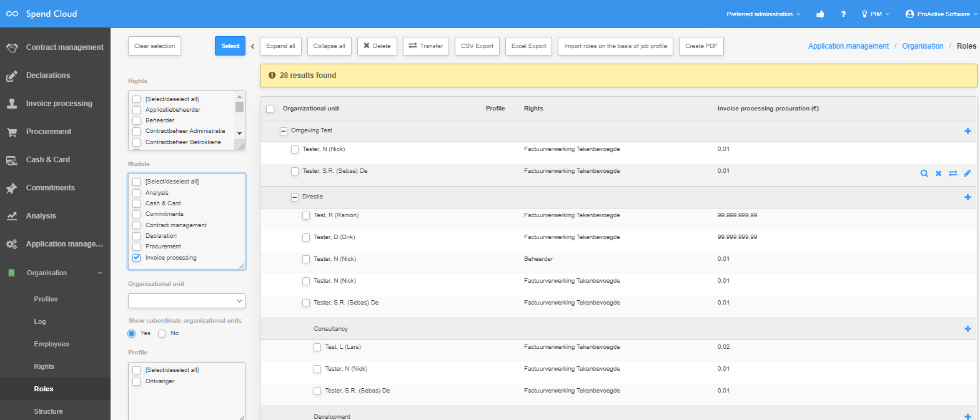Screen dimensions: 980x420
Task: Open Declarations pencil icon in sidebar
Action: click(12, 76)
